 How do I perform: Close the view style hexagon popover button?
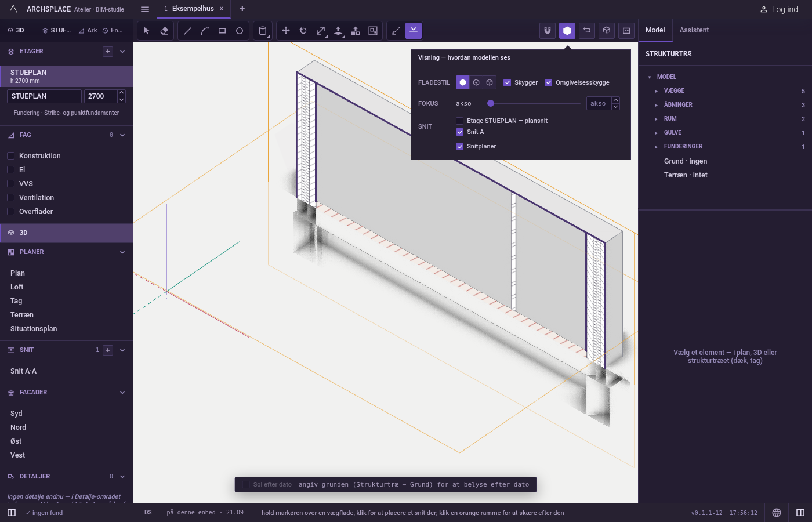coord(567,31)
